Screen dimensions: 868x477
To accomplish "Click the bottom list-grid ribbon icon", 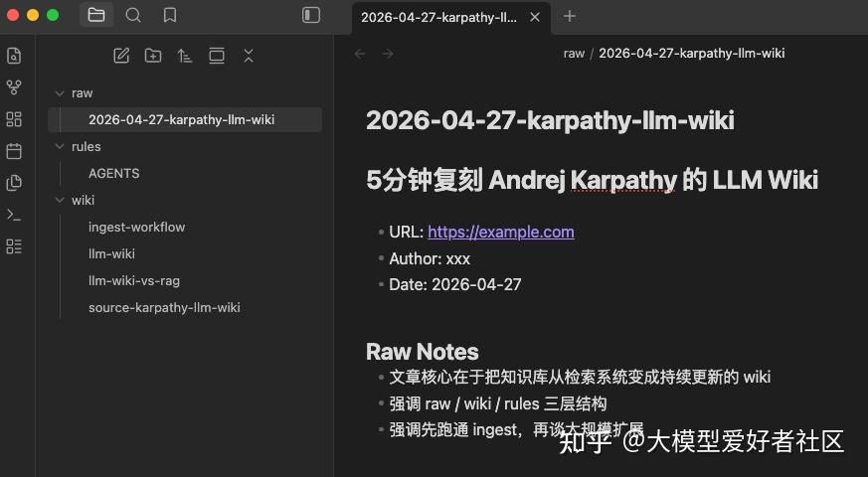I will coord(14,246).
